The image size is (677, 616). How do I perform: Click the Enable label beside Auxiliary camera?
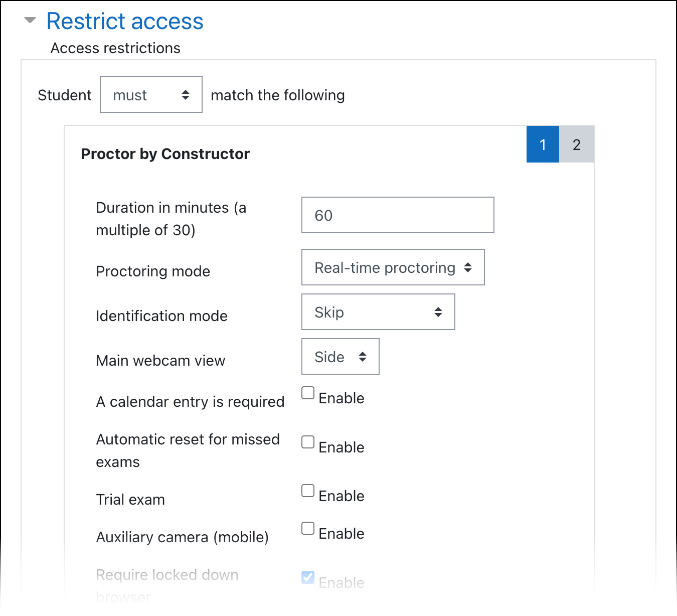click(x=342, y=534)
